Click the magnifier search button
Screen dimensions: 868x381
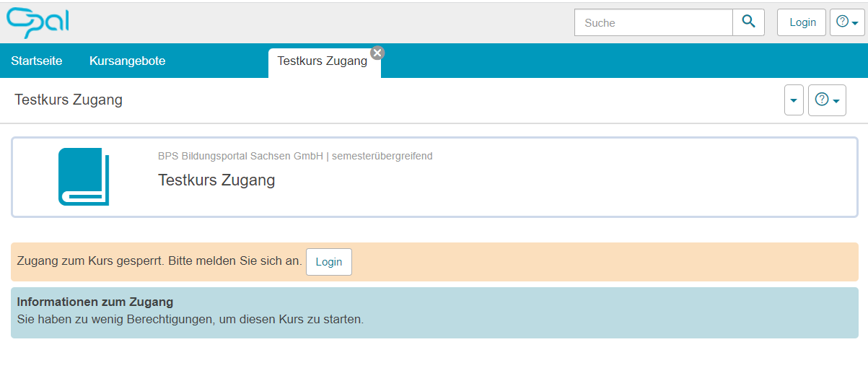pyautogui.click(x=748, y=22)
